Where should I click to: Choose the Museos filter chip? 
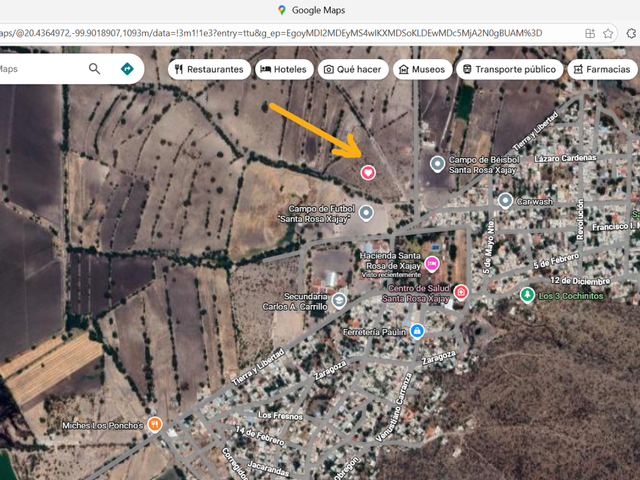422,69
